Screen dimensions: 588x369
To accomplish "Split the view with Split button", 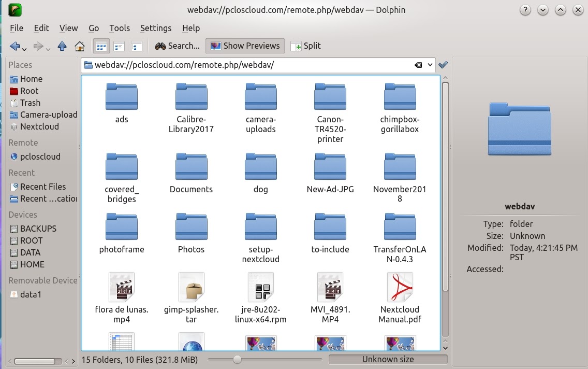I will [x=306, y=46].
